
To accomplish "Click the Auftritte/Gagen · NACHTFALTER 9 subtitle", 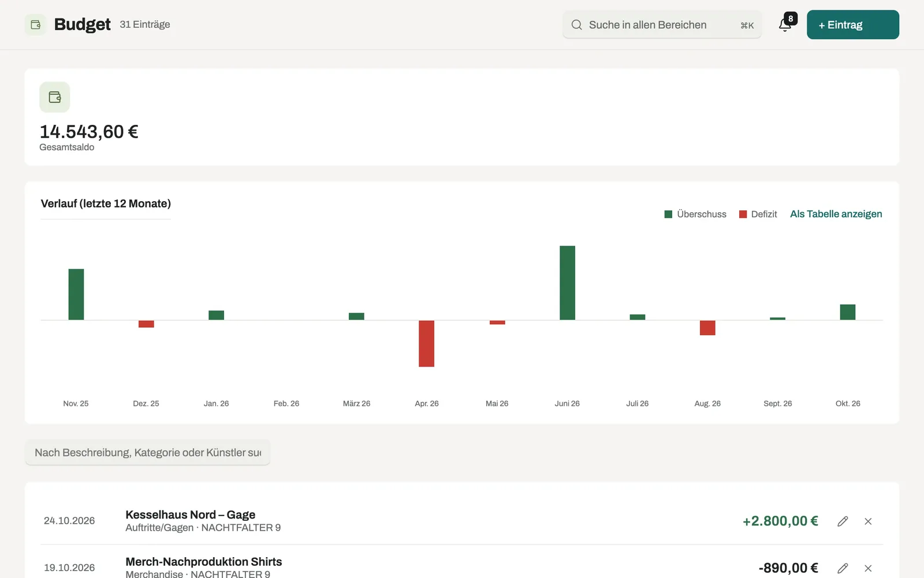I will coord(203,528).
